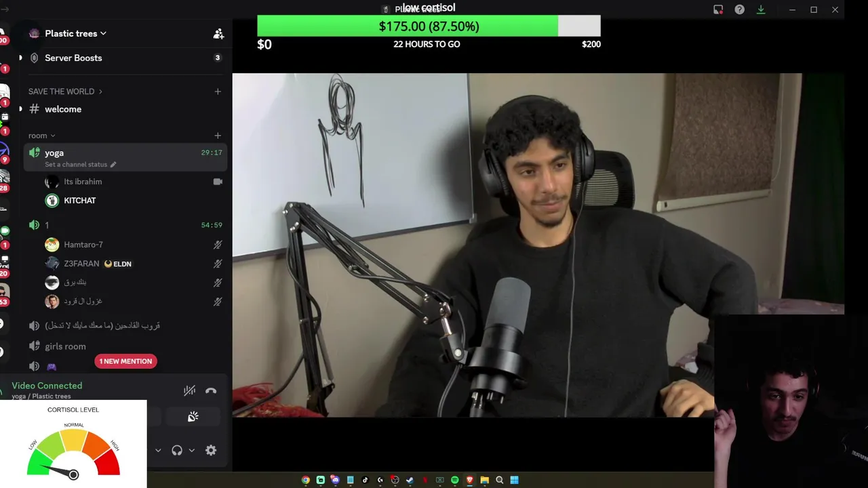Open File Explorer from the taskbar

(484, 480)
